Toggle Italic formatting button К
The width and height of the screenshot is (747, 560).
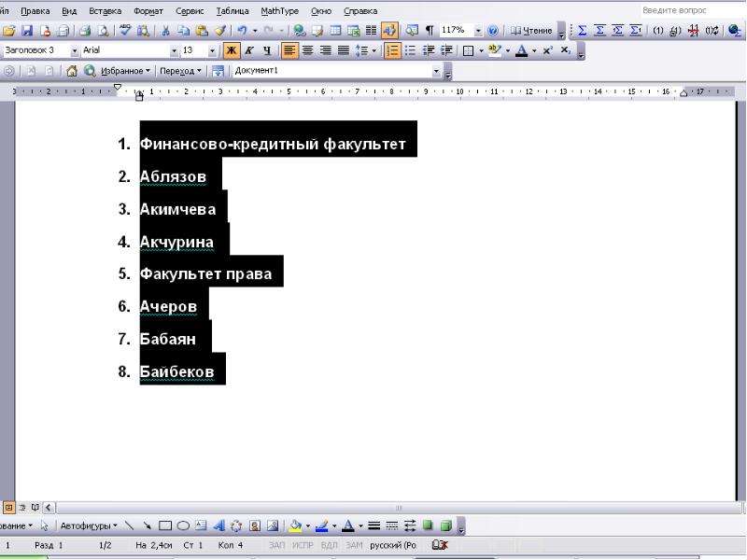click(x=249, y=50)
